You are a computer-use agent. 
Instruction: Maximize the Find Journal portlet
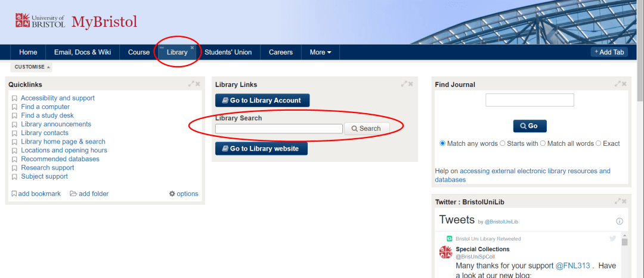[617, 84]
